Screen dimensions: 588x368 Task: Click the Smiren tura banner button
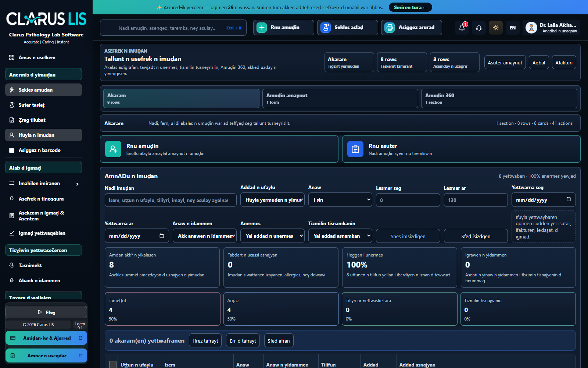pyautogui.click(x=410, y=7)
